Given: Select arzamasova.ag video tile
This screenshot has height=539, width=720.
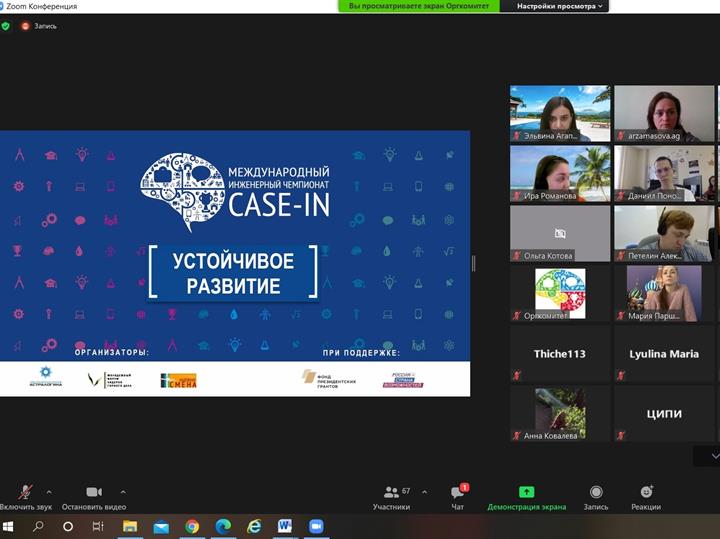Looking at the screenshot, I should click(664, 113).
